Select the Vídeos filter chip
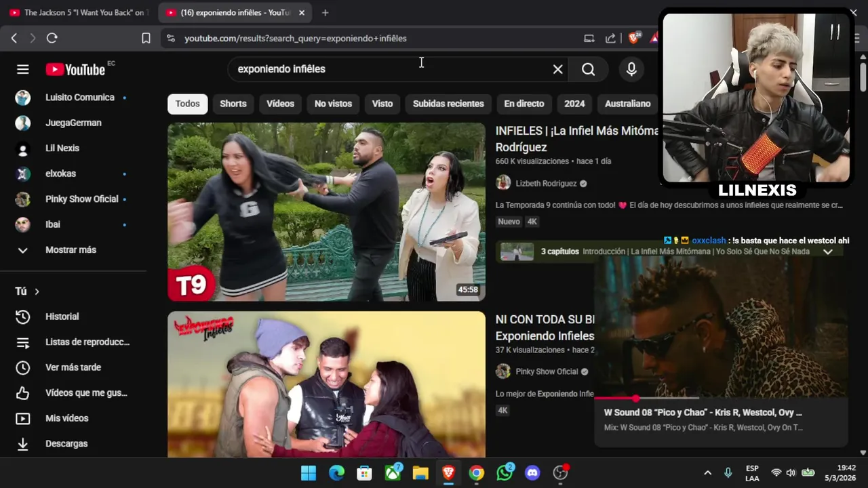The image size is (868, 488). pos(280,104)
